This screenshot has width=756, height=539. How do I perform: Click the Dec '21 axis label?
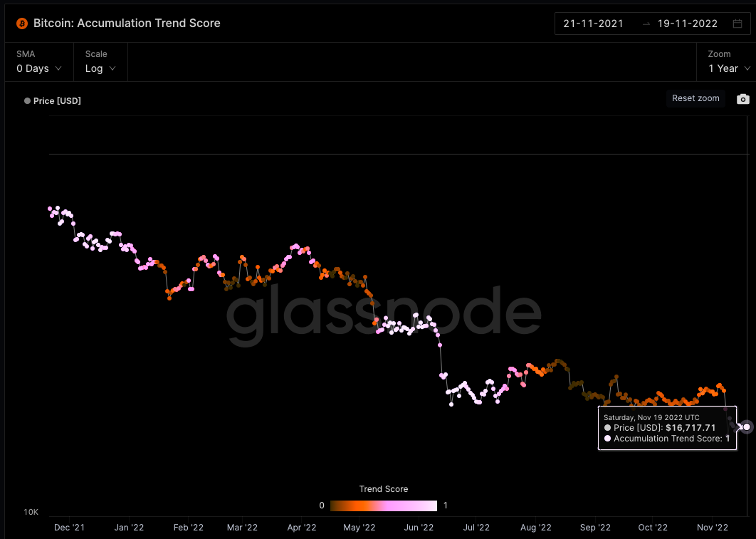70,528
